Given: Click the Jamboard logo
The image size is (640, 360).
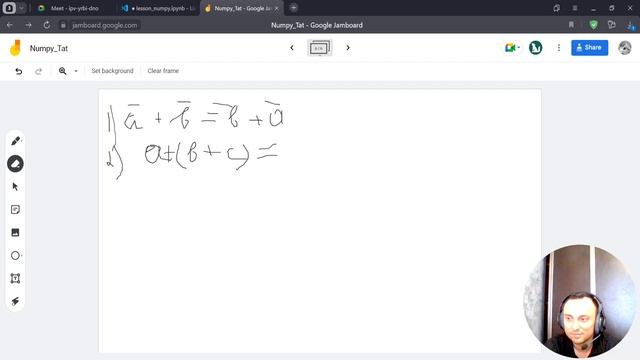Looking at the screenshot, I should click(16, 48).
